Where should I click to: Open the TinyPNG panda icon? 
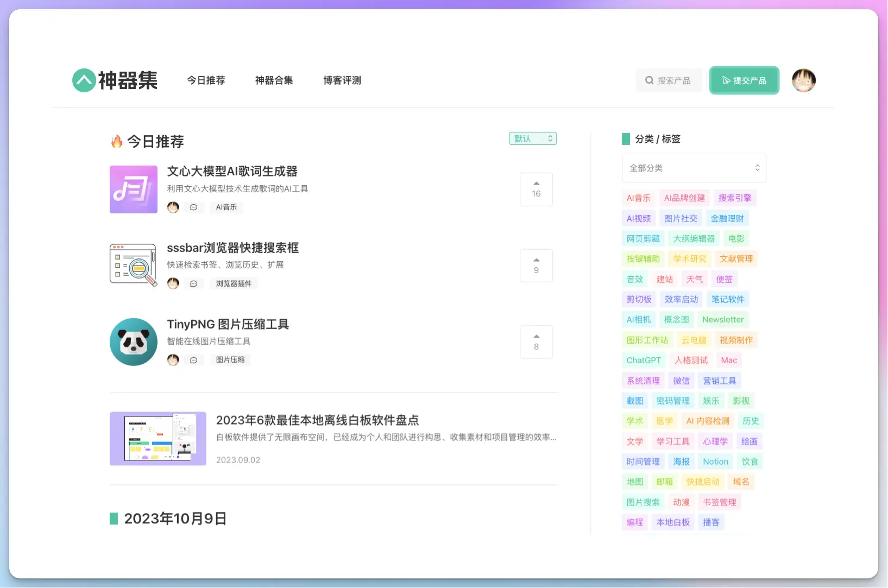pyautogui.click(x=134, y=342)
